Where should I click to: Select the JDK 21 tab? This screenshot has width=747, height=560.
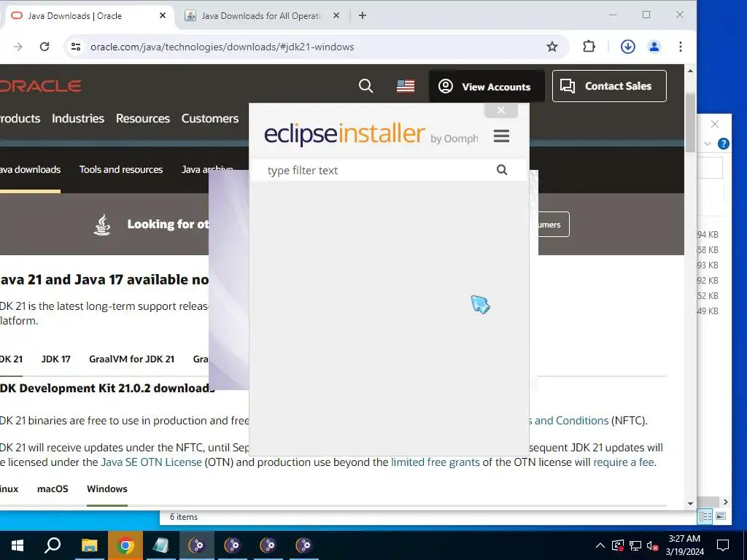pos(11,359)
